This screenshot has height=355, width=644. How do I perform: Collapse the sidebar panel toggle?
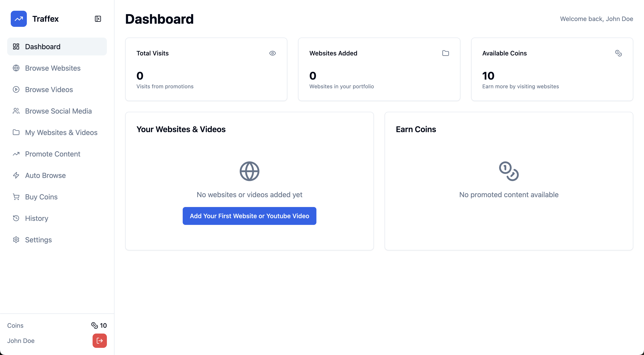pyautogui.click(x=98, y=19)
